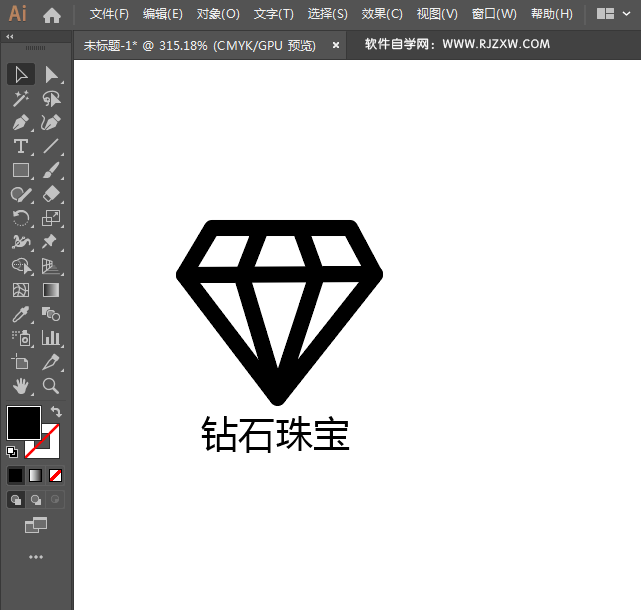Grab the toolbar drag handle grip

click(36, 48)
